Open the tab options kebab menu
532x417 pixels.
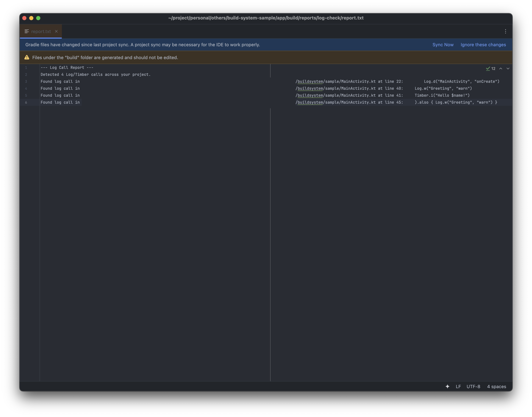click(x=505, y=31)
